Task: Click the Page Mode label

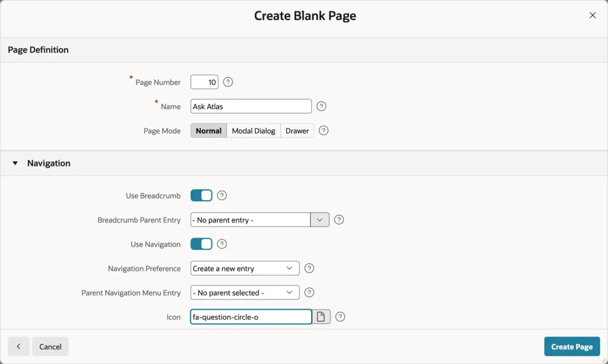Action: (x=162, y=131)
